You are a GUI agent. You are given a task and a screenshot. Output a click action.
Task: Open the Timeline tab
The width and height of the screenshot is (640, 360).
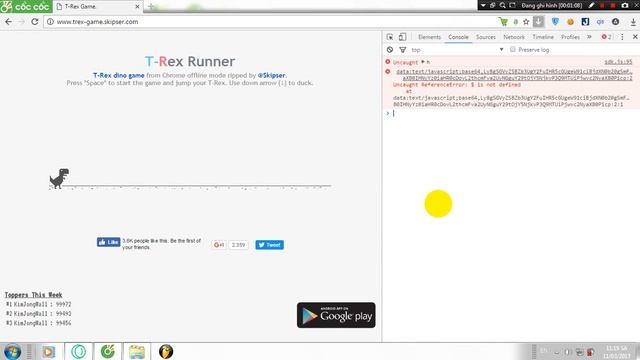click(543, 37)
